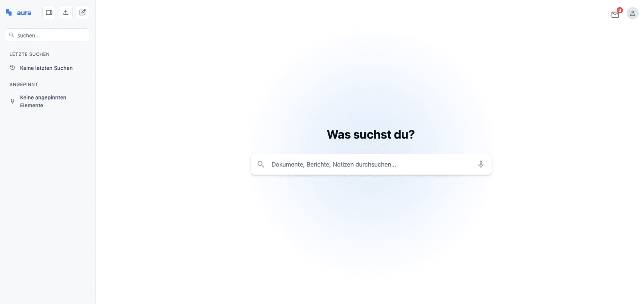644x304 pixels.
Task: Open the mail inbox icon
Action: (x=615, y=15)
